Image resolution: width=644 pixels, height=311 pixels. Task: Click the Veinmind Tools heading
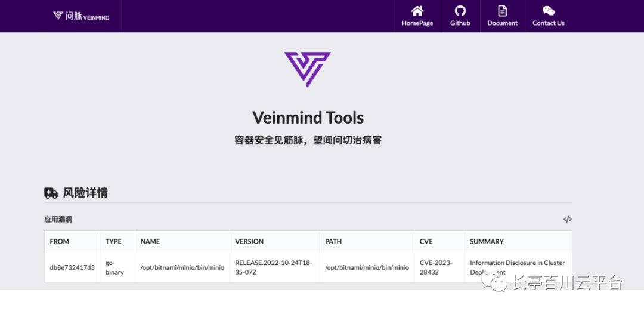coord(308,118)
